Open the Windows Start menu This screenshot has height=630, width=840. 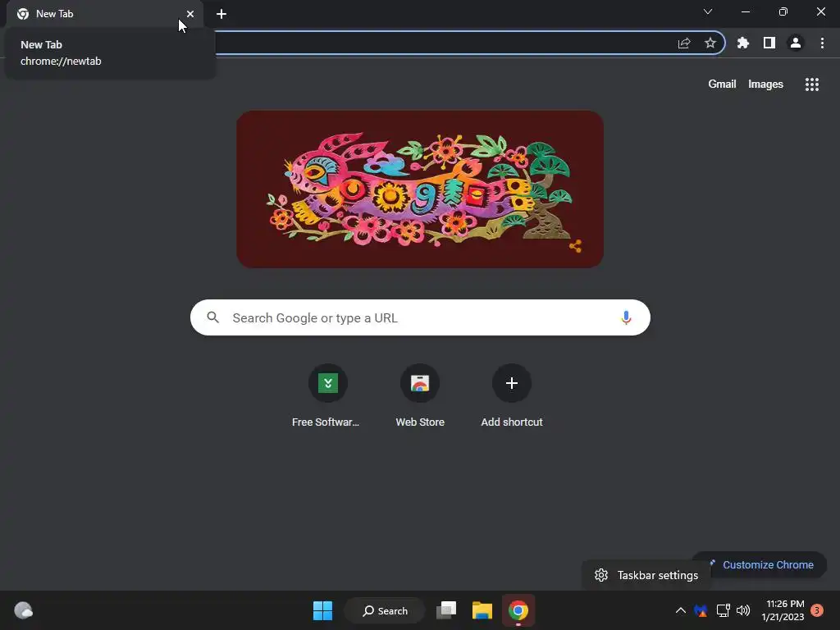pos(322,610)
